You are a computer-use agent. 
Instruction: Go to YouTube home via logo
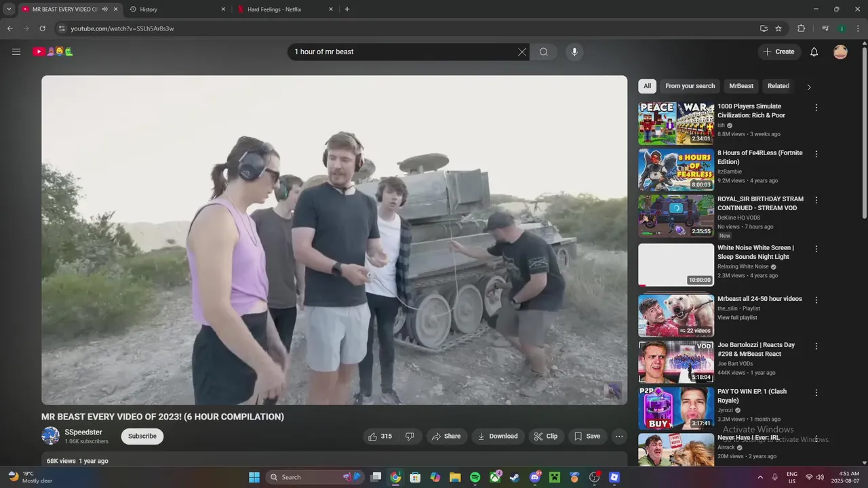pos(53,52)
